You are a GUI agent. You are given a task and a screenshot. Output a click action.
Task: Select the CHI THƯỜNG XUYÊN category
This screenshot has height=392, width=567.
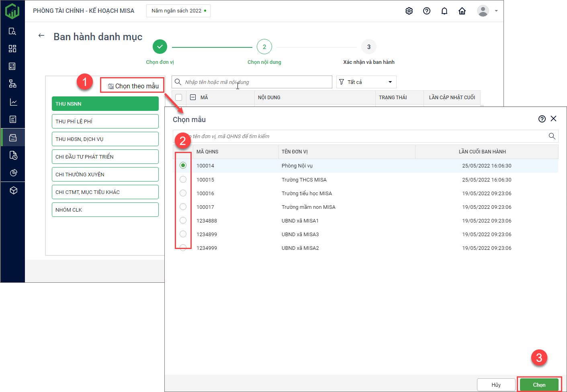[105, 174]
